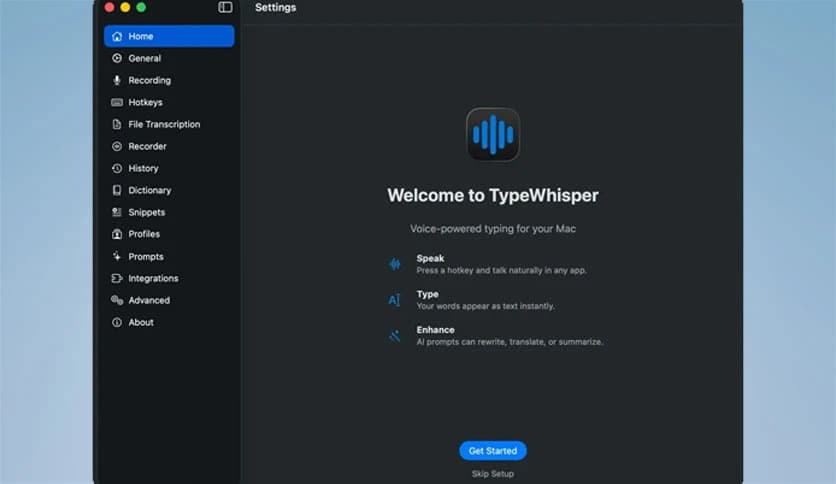Open the Recording settings section
This screenshot has width=836, height=484.
tap(169, 80)
